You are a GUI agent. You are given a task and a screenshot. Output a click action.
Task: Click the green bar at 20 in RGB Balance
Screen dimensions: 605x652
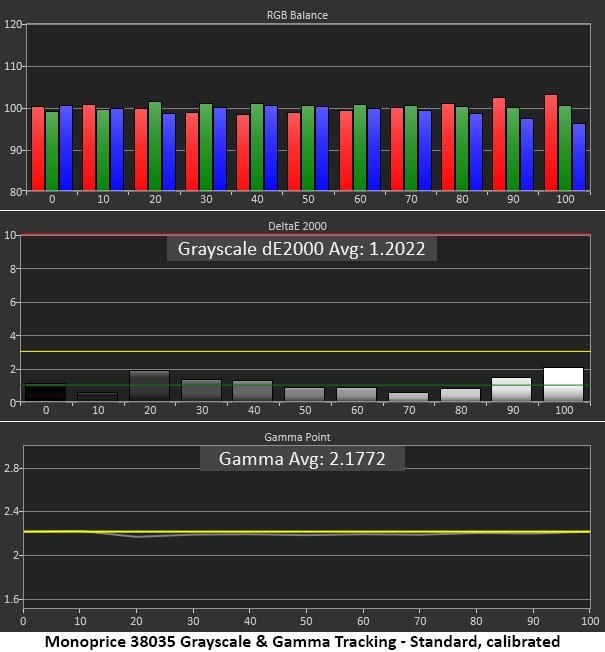pyautogui.click(x=155, y=146)
